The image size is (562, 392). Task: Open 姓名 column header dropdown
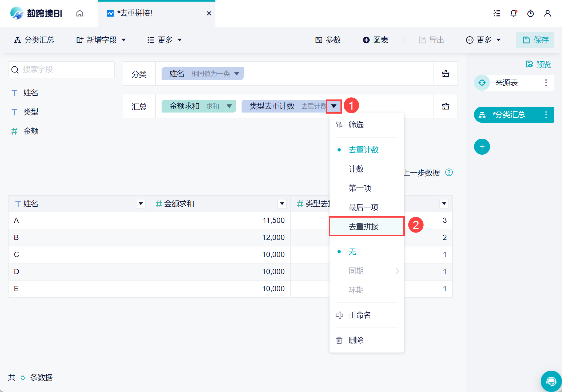tap(140, 204)
